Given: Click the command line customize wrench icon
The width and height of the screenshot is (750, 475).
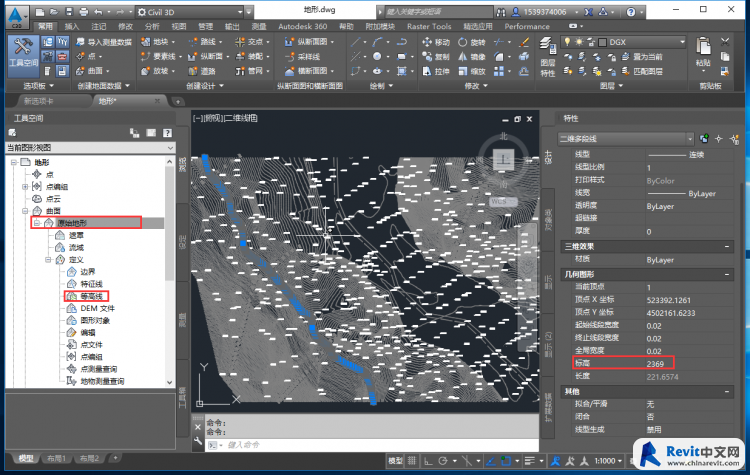Looking at the screenshot, I should 198,441.
